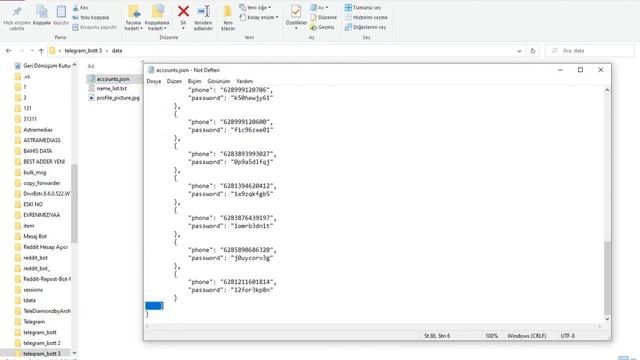Click the Explorer back arrow
Image resolution: width=640 pixels, height=360 pixels.
point(9,51)
